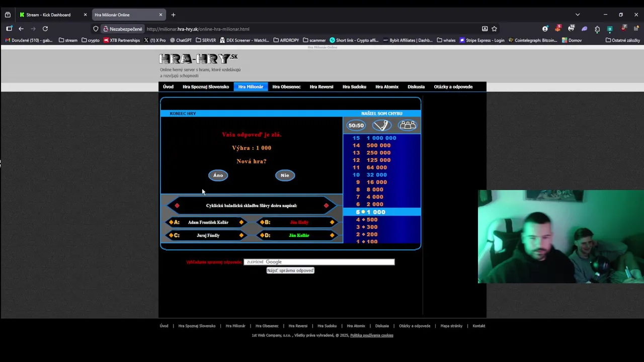Click the 1 000 000 prize row
This screenshot has width=644, height=362.
(382, 138)
